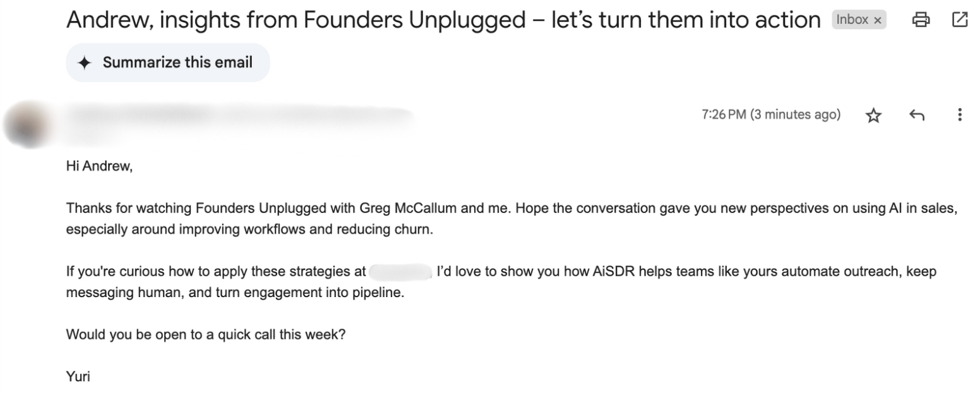Click the Inbox label tag
This screenshot has height=397, width=980.
pyautogui.click(x=852, y=20)
